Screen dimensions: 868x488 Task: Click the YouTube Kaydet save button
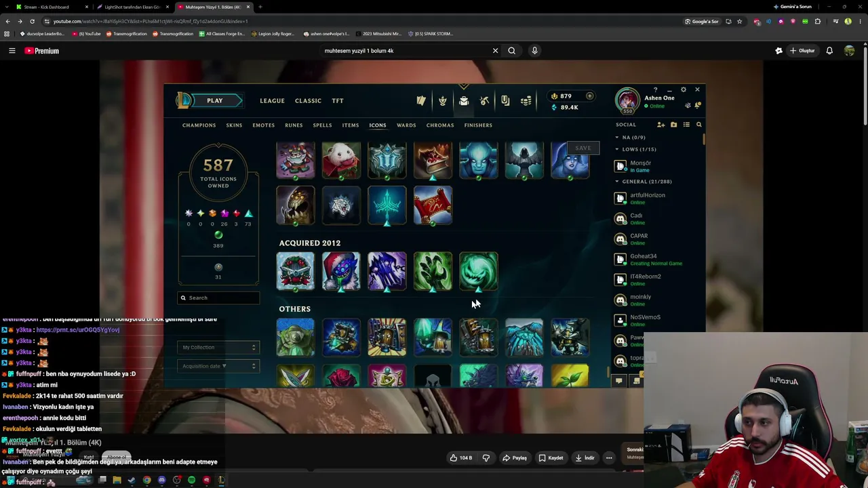(550, 458)
